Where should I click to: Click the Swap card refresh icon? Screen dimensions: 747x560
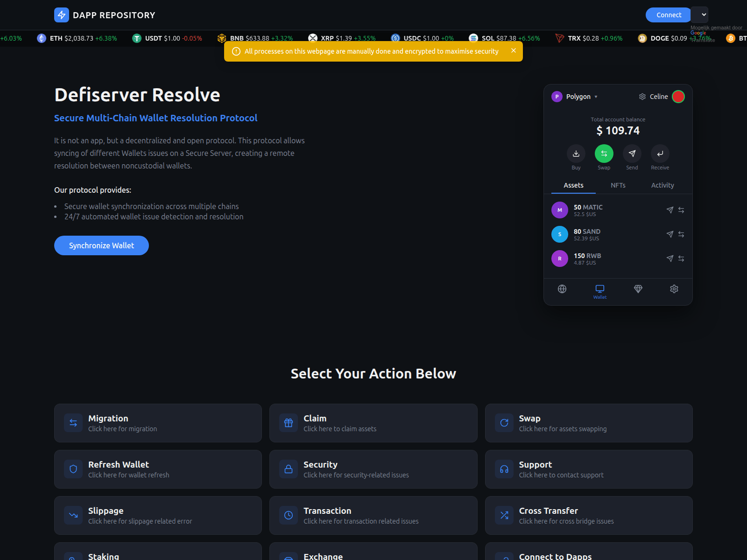coord(504,423)
